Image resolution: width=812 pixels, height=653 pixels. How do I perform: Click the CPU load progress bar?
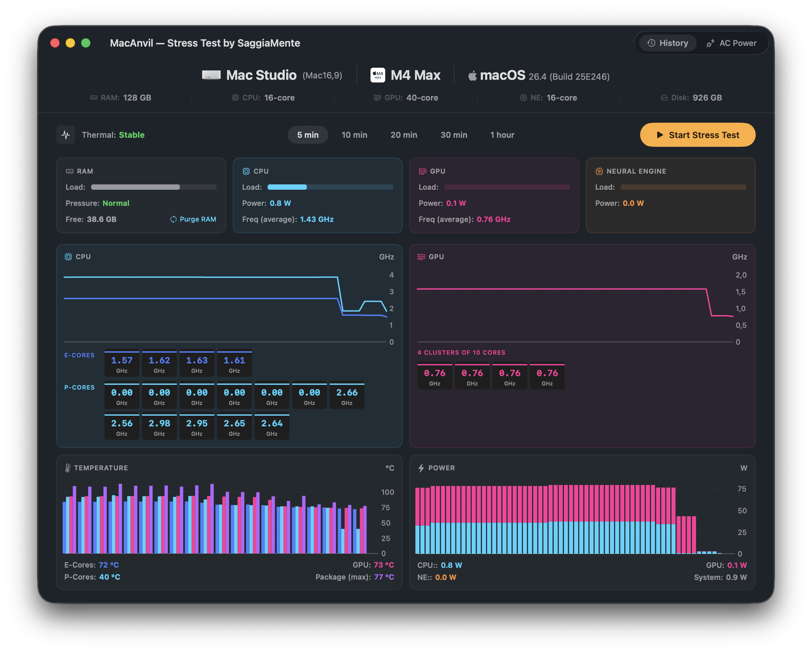330,187
